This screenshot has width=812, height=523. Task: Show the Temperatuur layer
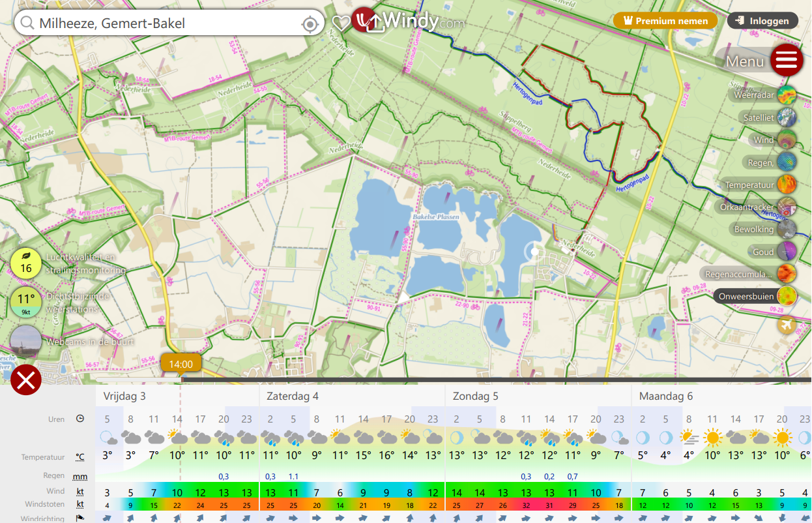tap(787, 185)
